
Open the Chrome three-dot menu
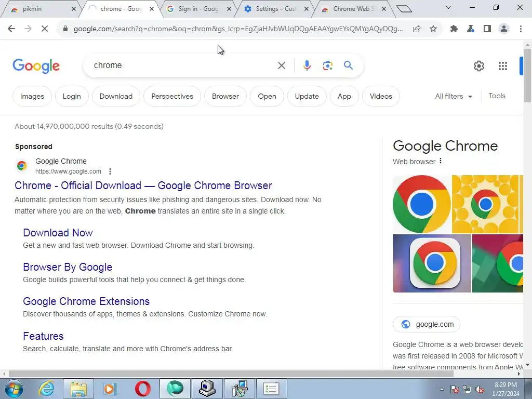tap(521, 29)
